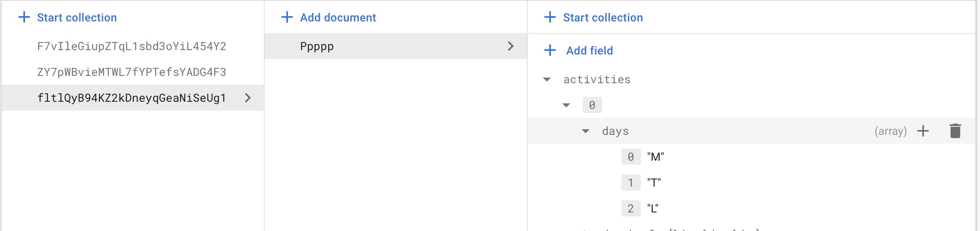Select document ZY7pWBvieMTWL7fYPTefsYADG4F3
Image resolution: width=980 pixels, height=231 pixels.
click(x=131, y=72)
